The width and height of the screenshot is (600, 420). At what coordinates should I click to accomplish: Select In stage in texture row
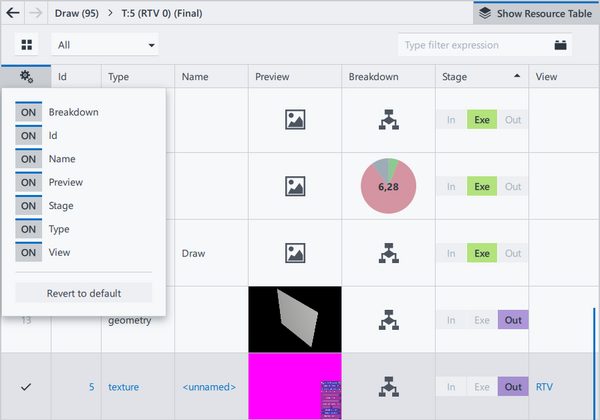click(451, 386)
